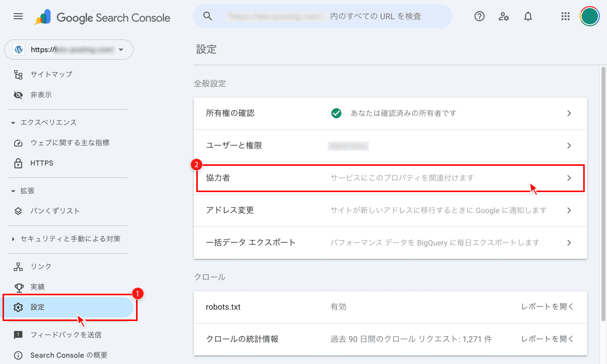Open the 所有権の確認 row chevron
Screen dimensions: 607x364
tap(569, 113)
